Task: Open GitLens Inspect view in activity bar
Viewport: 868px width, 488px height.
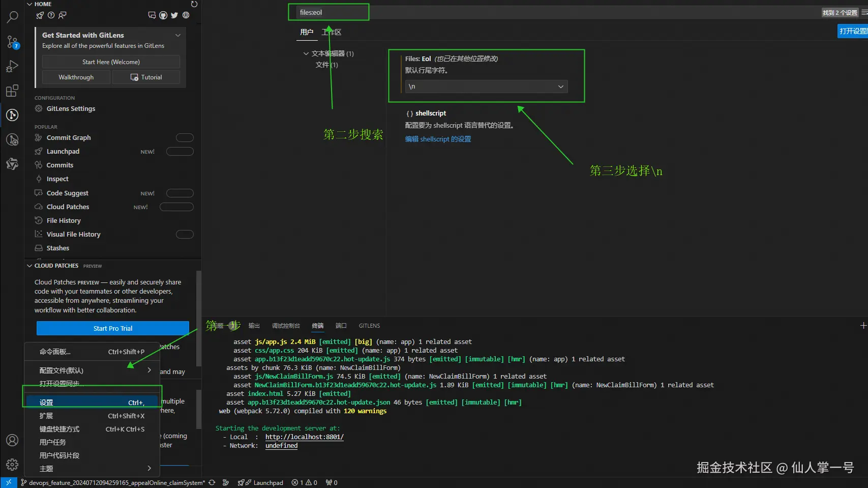Action: [12, 139]
